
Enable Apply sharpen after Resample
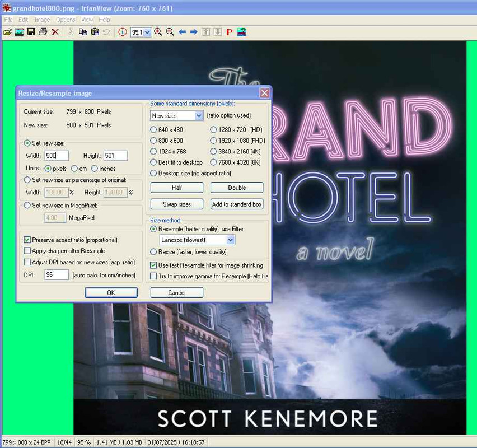[27, 251]
